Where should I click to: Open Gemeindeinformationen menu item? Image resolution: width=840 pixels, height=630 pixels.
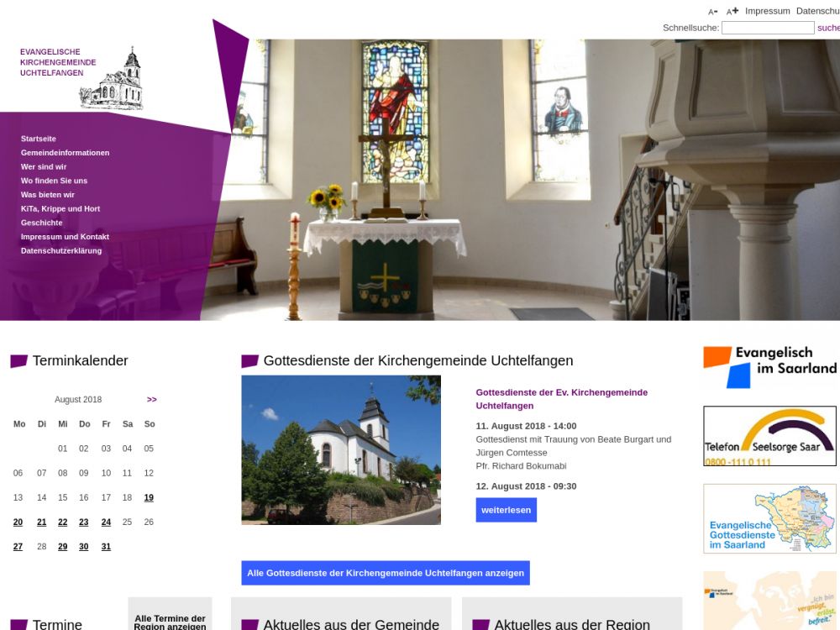click(65, 153)
